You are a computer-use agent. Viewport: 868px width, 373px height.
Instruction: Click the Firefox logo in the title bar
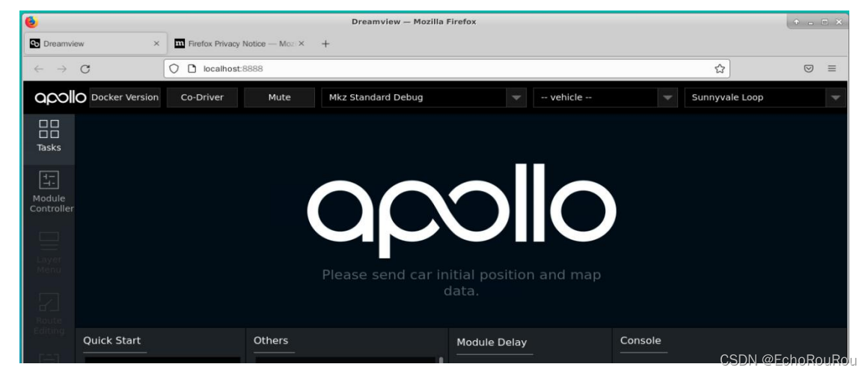click(x=31, y=22)
